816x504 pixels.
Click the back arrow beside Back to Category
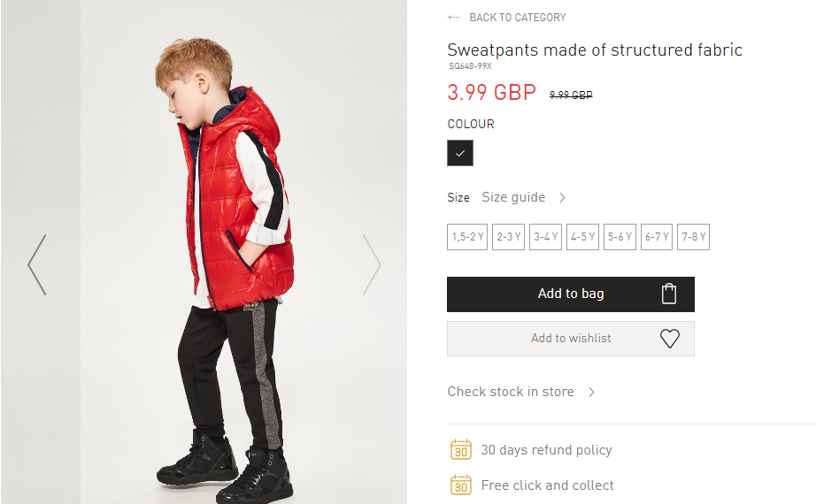tap(454, 18)
